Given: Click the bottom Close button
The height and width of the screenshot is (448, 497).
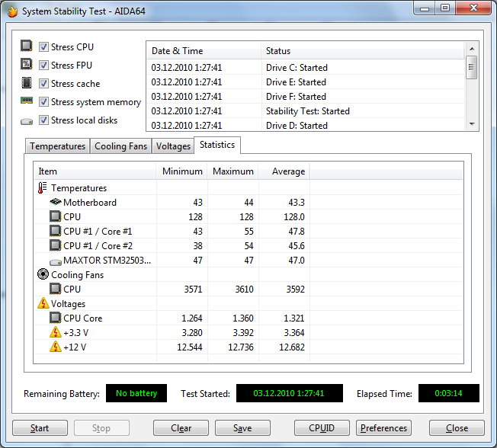Looking at the screenshot, I should tap(457, 428).
